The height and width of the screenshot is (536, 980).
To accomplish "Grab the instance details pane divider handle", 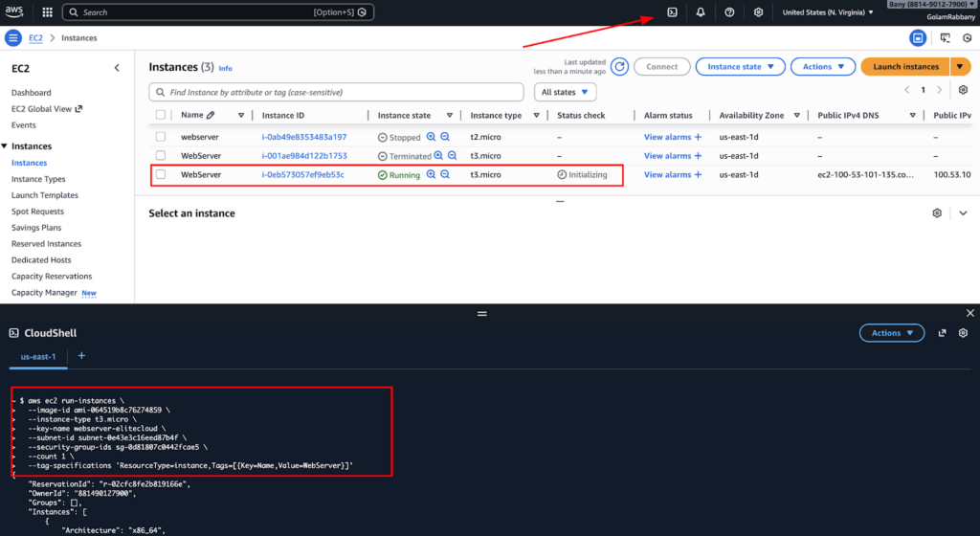I will 560,201.
